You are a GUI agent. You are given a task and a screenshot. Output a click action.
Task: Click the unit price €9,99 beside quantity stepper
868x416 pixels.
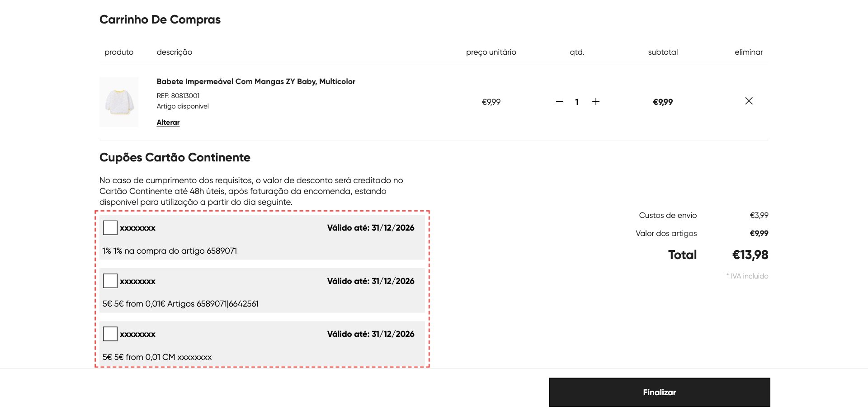491,102
